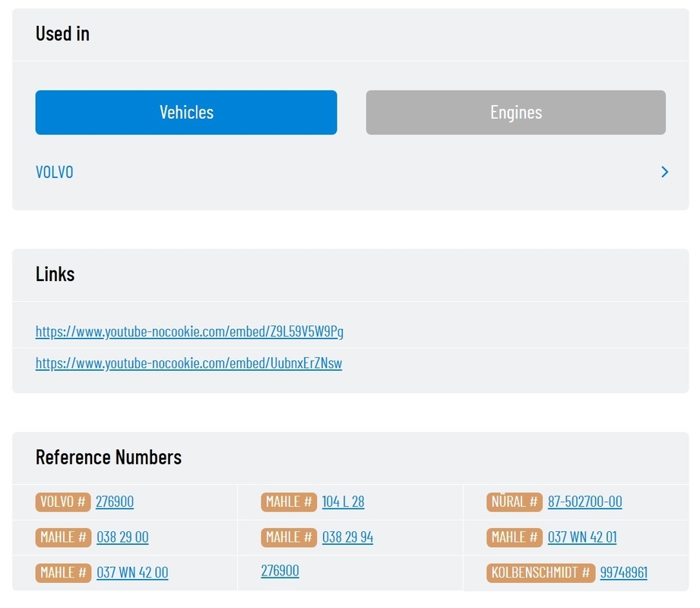Open MAHLE reference 104 L 28

pos(343,502)
